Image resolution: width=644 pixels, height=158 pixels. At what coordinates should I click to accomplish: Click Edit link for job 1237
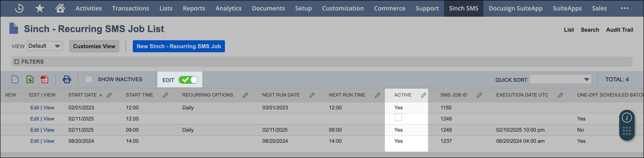[34, 141]
